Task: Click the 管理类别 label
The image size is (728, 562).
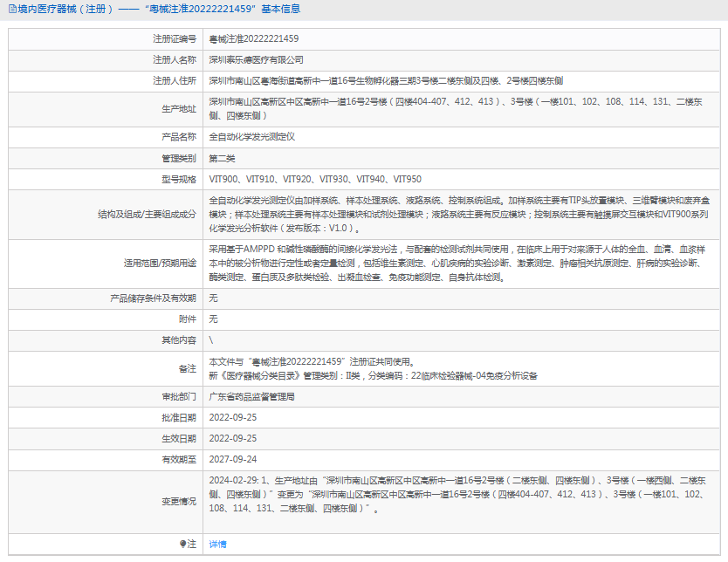Action: (x=179, y=158)
